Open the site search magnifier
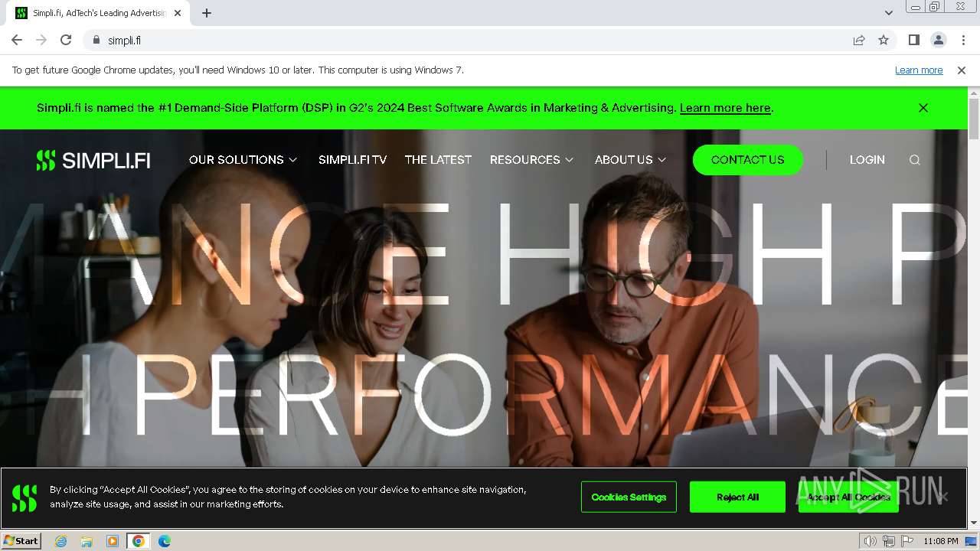 click(915, 160)
